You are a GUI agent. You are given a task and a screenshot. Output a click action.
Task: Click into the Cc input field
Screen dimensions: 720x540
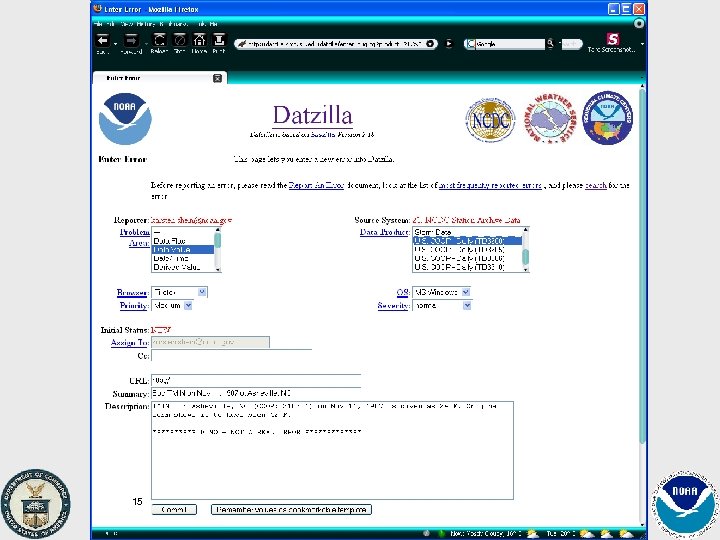(x=231, y=356)
